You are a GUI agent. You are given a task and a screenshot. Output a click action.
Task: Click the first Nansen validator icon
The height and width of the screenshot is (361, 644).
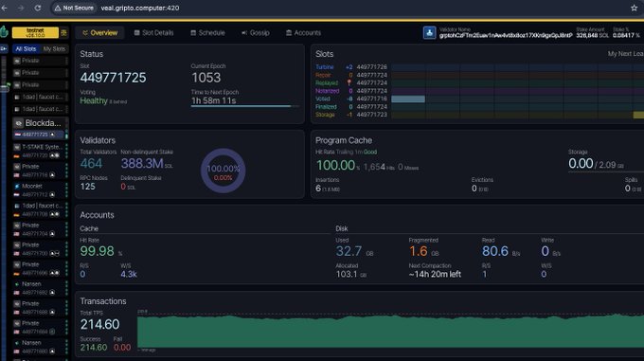(x=17, y=284)
